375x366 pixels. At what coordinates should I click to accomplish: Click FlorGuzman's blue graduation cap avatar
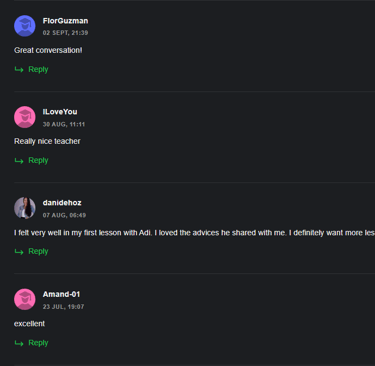[x=25, y=26]
